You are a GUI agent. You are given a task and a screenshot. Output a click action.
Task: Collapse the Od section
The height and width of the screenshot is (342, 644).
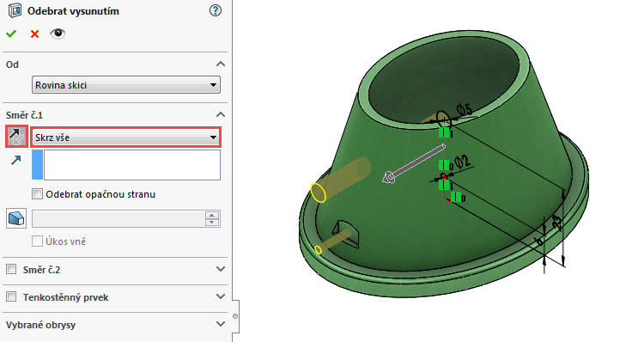point(221,64)
